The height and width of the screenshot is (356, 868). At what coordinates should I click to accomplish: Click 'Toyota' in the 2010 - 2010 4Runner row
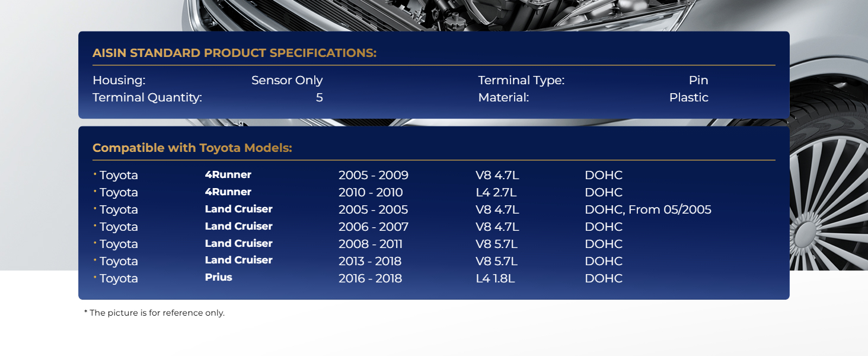119,193
